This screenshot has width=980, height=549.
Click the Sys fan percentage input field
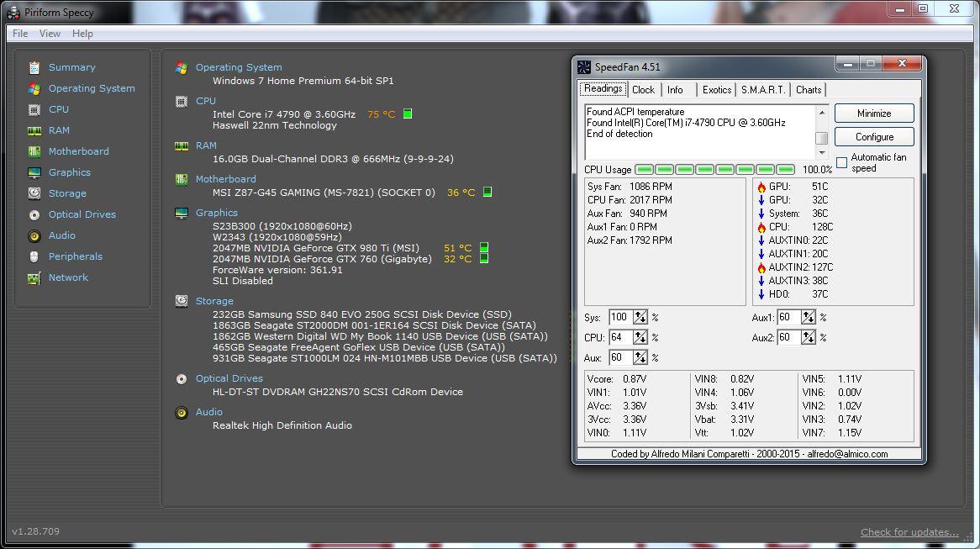click(620, 317)
